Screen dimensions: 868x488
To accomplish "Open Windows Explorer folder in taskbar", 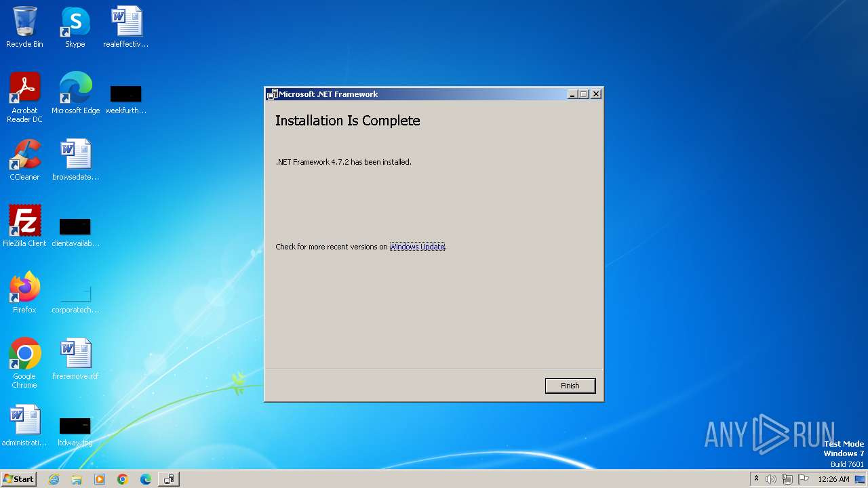I will click(77, 479).
